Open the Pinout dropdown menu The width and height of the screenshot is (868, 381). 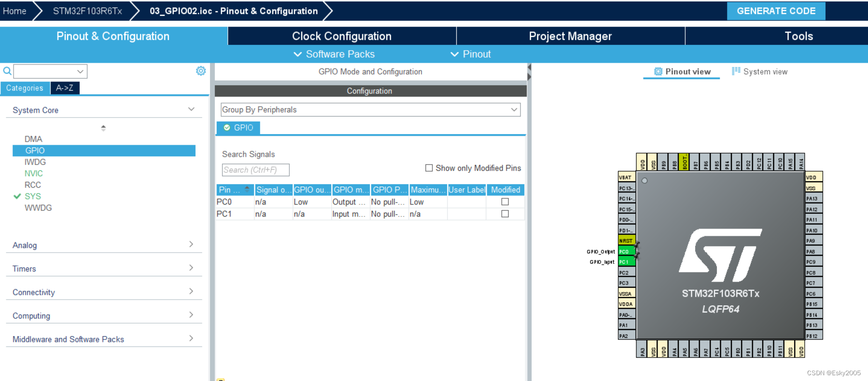click(x=471, y=54)
